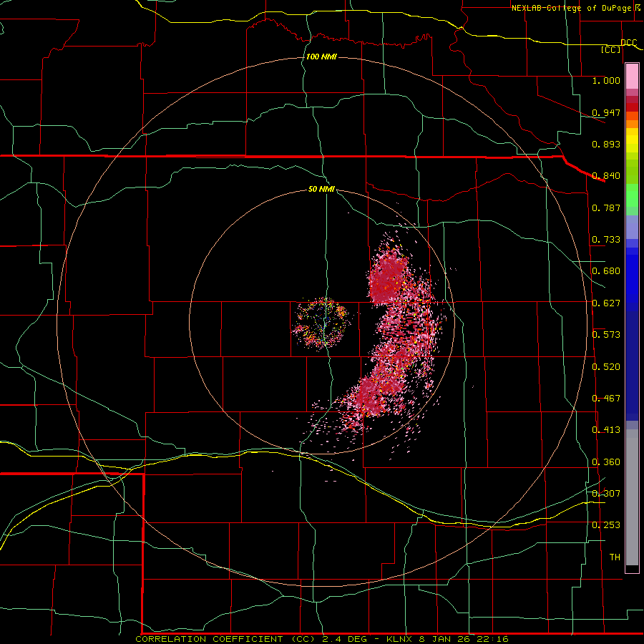The height and width of the screenshot is (644, 644).
Task: Click the 0.787 color scale value
Action: click(606, 208)
